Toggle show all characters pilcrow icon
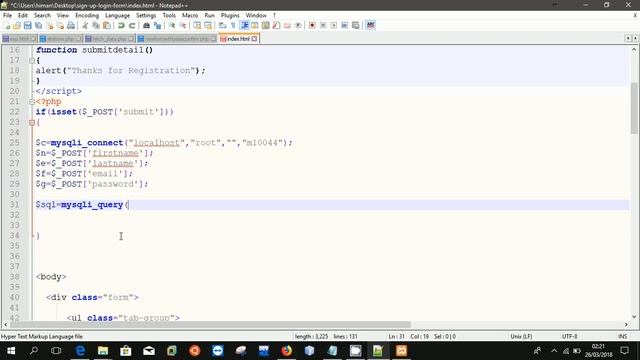The height and width of the screenshot is (360, 640). pyautogui.click(x=233, y=25)
